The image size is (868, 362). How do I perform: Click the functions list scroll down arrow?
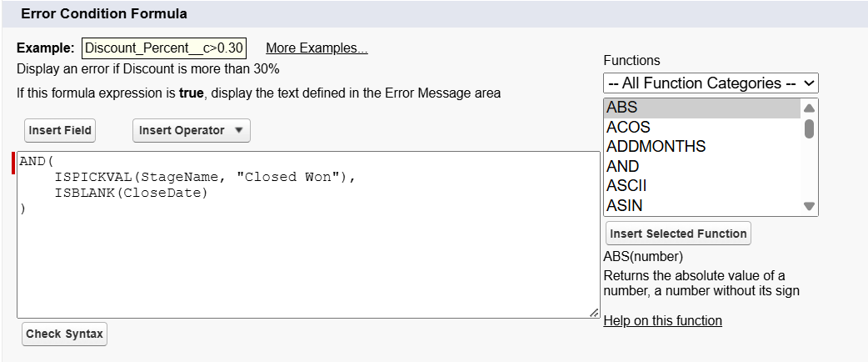(809, 206)
